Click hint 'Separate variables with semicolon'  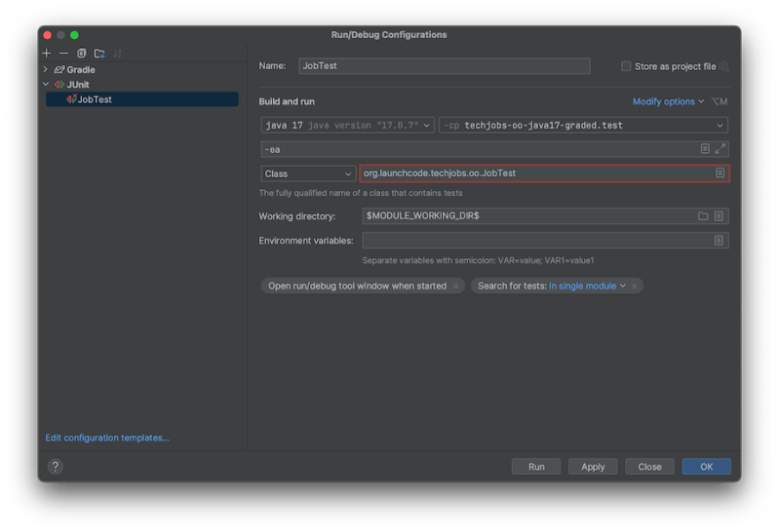478,260
